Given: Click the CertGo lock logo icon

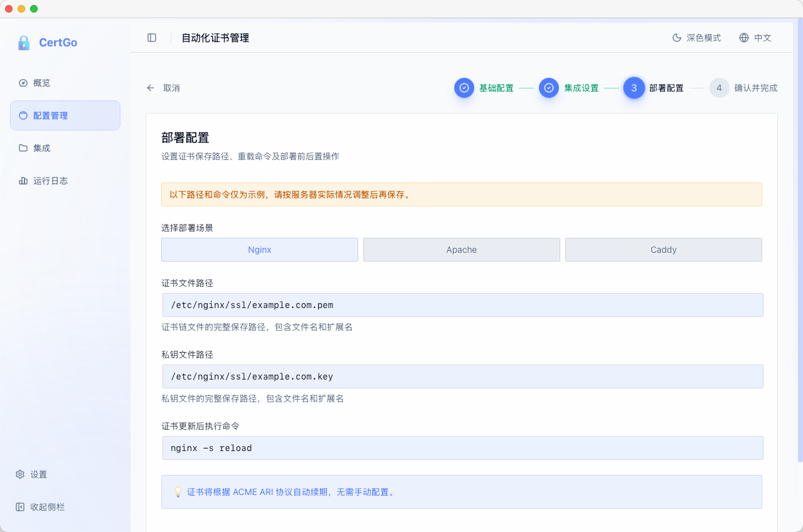Looking at the screenshot, I should click(24, 43).
